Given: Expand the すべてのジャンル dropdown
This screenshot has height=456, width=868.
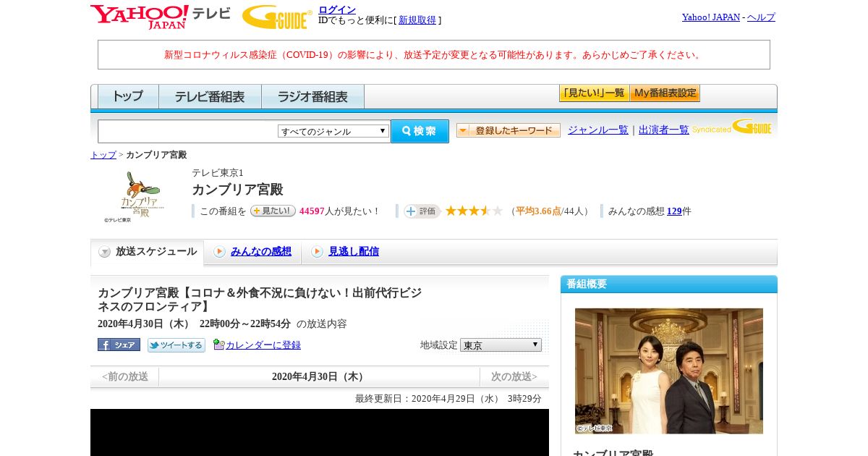Looking at the screenshot, I should click(333, 131).
